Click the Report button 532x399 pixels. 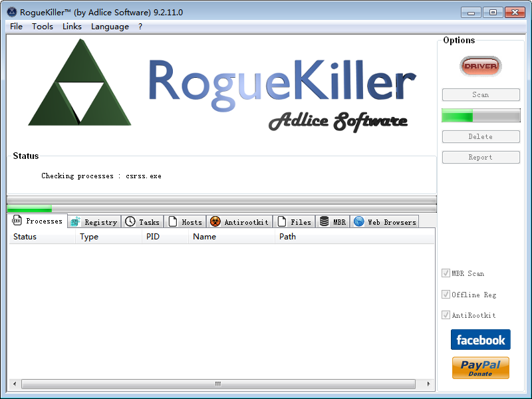click(481, 157)
